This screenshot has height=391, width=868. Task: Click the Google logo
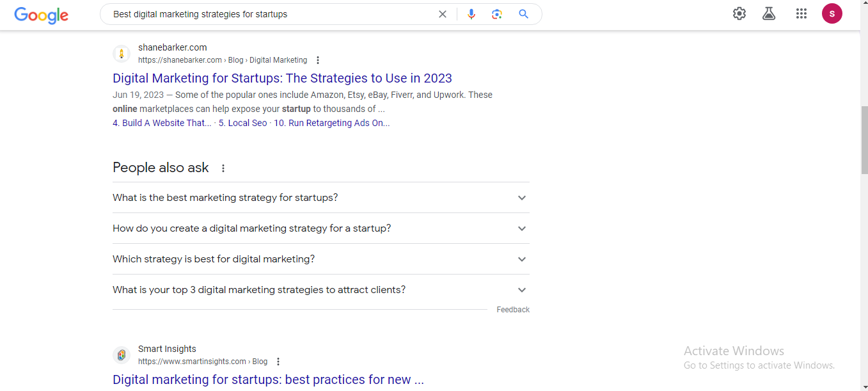[41, 15]
